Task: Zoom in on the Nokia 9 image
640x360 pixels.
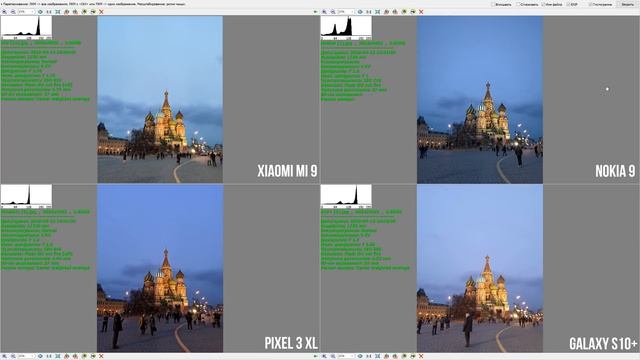Action: (324, 12)
